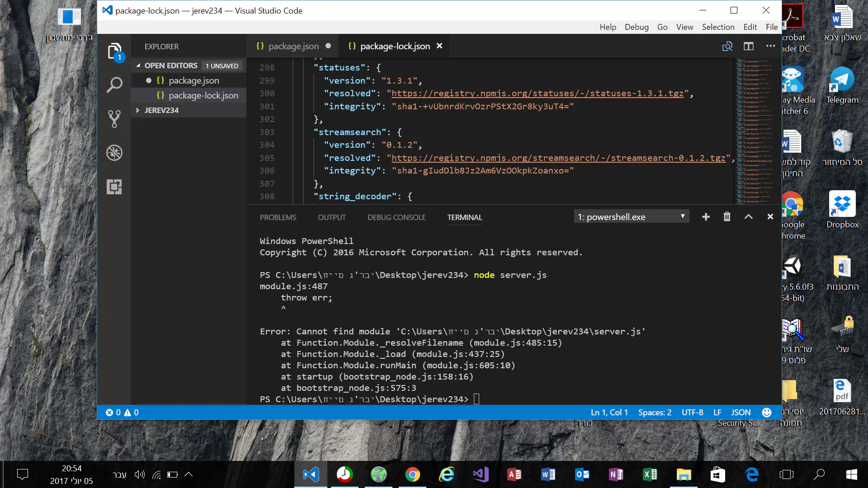Open the powershell.exe terminal dropdown
The image size is (868, 488).
[x=632, y=217]
